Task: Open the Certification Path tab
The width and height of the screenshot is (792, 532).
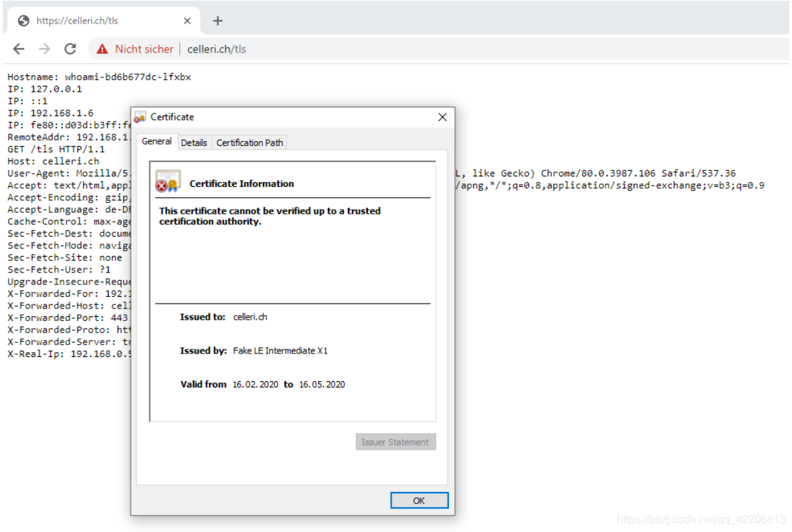Action: [250, 143]
